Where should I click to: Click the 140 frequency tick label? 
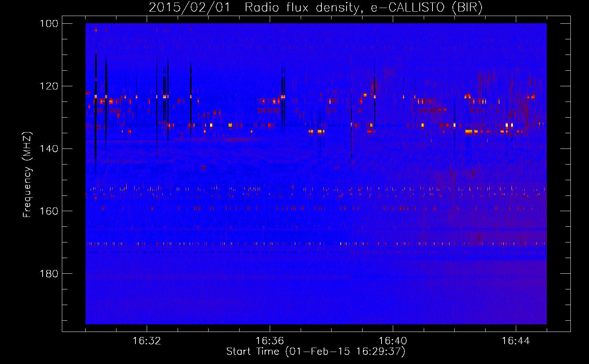[49, 149]
